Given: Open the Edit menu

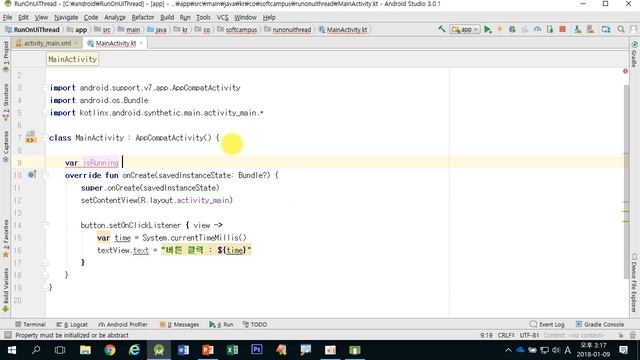Looking at the screenshot, I should click(x=23, y=17).
